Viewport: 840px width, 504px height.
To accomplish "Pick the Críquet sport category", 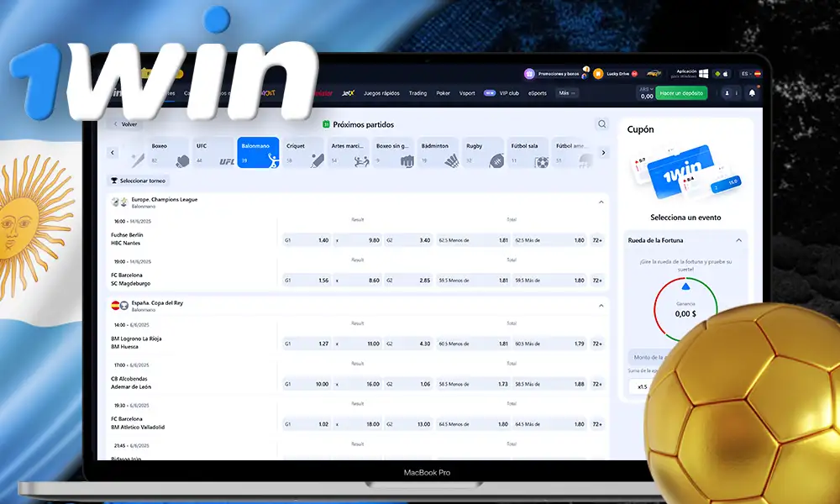I will (303, 153).
